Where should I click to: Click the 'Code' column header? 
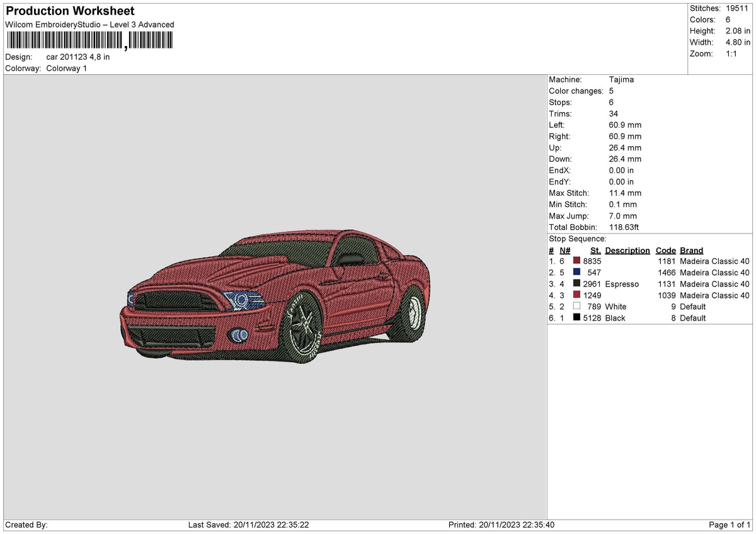click(x=666, y=250)
